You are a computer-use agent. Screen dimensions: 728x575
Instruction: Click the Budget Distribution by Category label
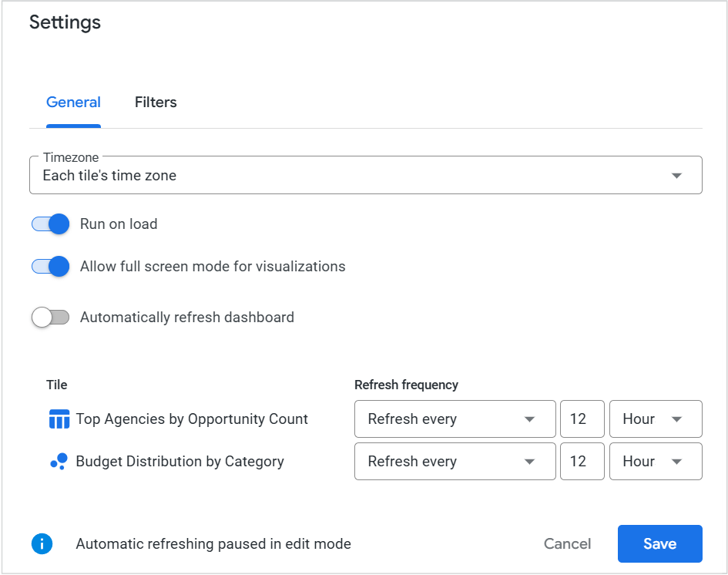click(x=179, y=462)
